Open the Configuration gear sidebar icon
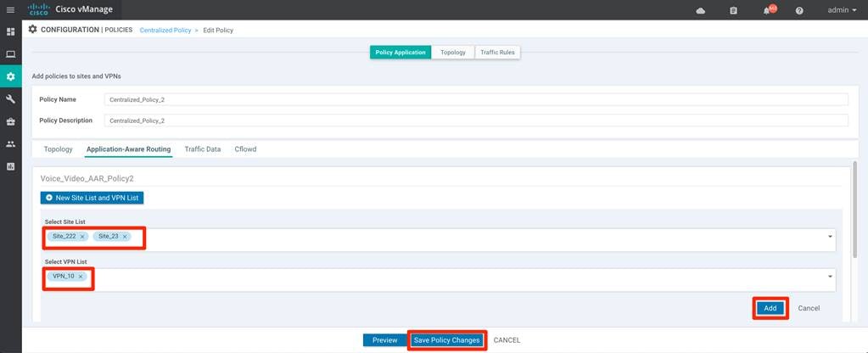The width and height of the screenshot is (868, 353). [10, 76]
